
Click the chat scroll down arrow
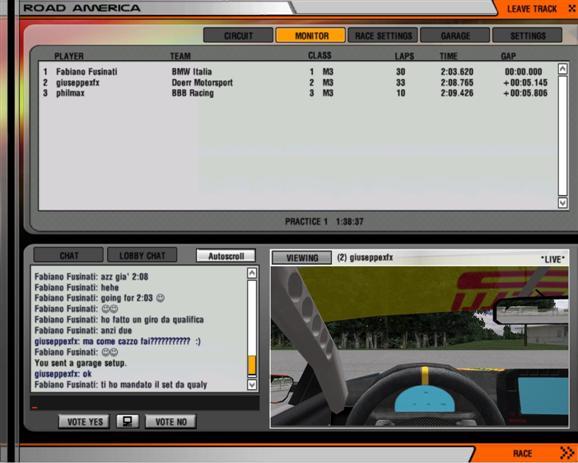252,385
